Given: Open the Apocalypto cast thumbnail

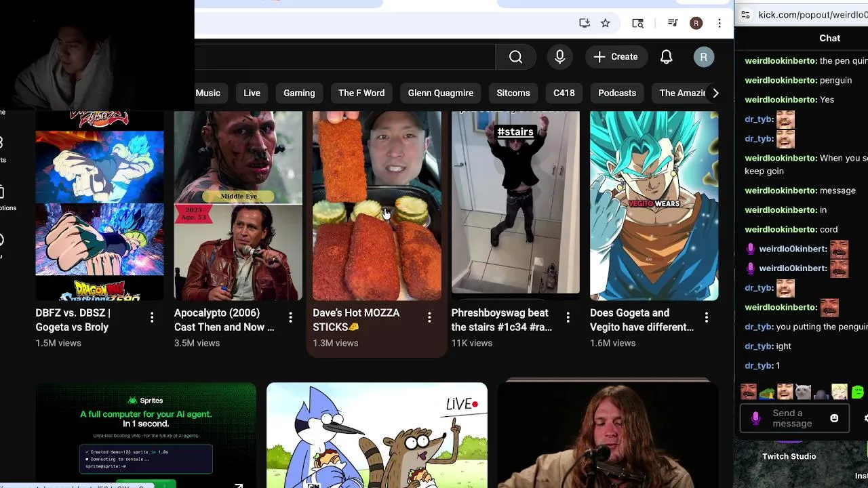Looking at the screenshot, I should [x=238, y=205].
